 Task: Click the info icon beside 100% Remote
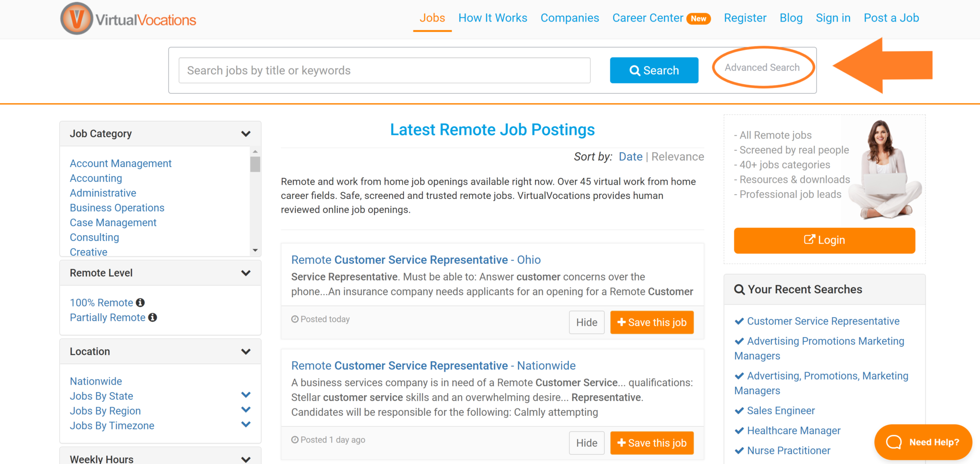tap(140, 302)
